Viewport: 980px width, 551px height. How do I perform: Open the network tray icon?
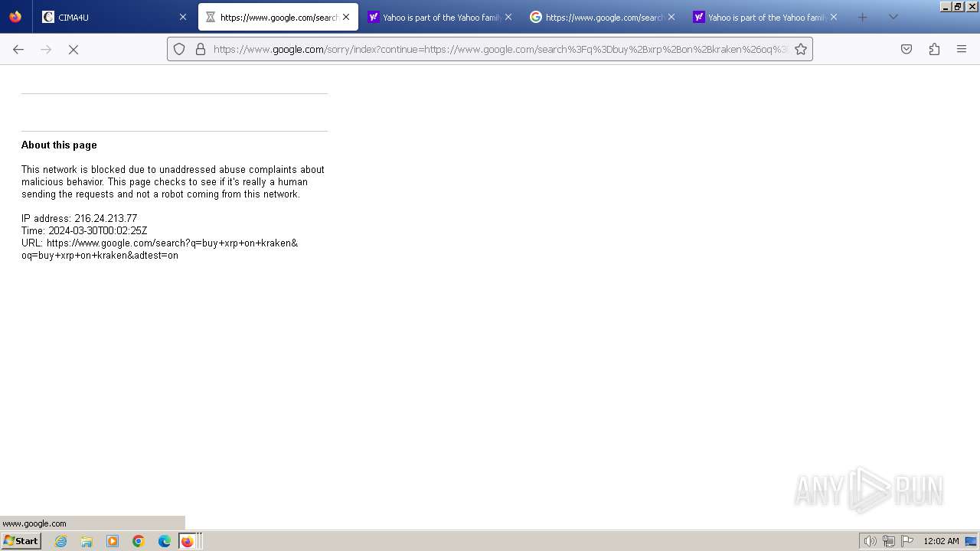(x=889, y=541)
